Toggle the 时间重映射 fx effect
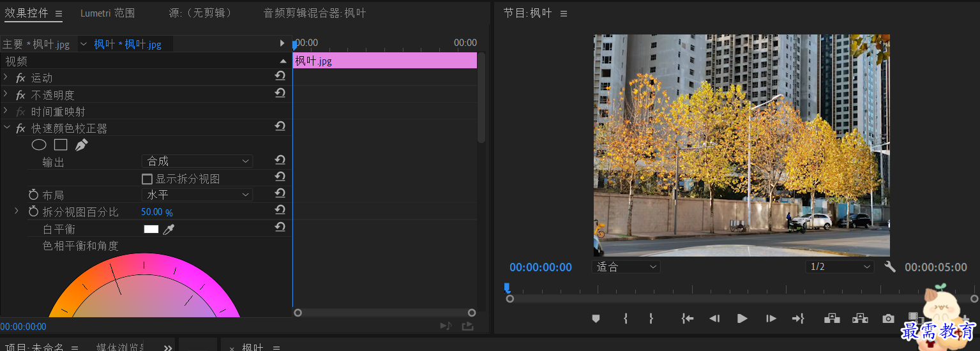 (20, 112)
